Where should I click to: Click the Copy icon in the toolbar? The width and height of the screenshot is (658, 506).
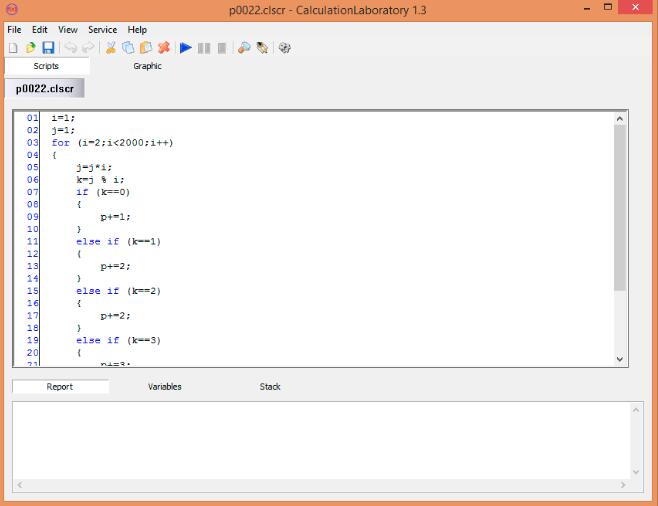[x=128, y=48]
